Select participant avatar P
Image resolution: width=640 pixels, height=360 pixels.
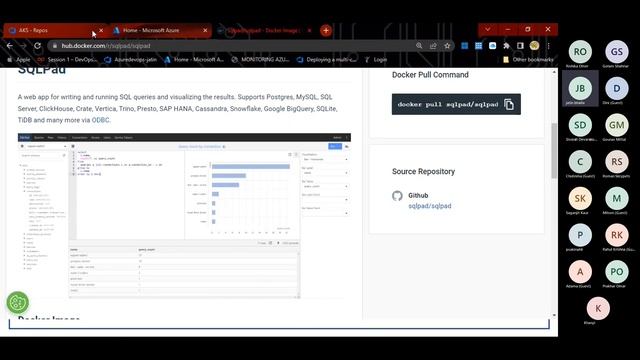coord(580,235)
